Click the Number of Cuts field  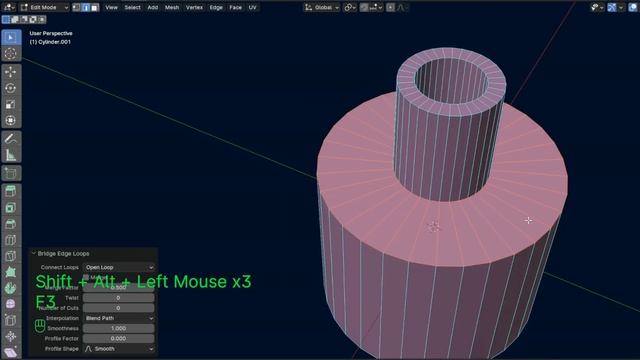[119, 308]
